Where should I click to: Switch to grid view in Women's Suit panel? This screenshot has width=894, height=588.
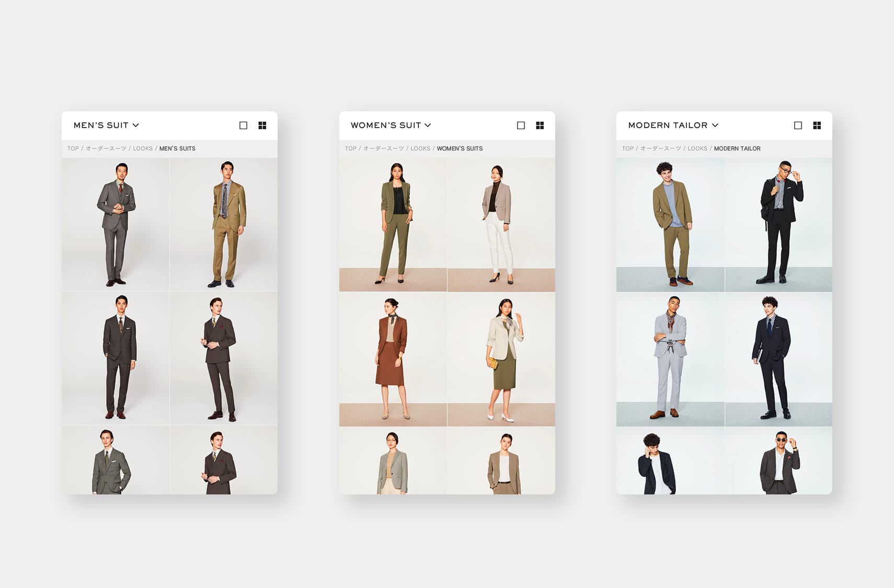[540, 125]
